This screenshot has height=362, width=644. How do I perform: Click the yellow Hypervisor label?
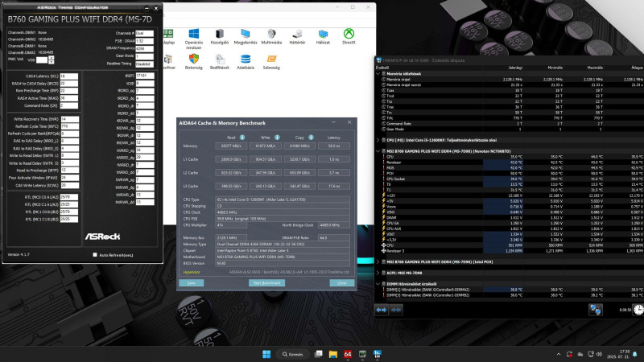click(x=192, y=272)
